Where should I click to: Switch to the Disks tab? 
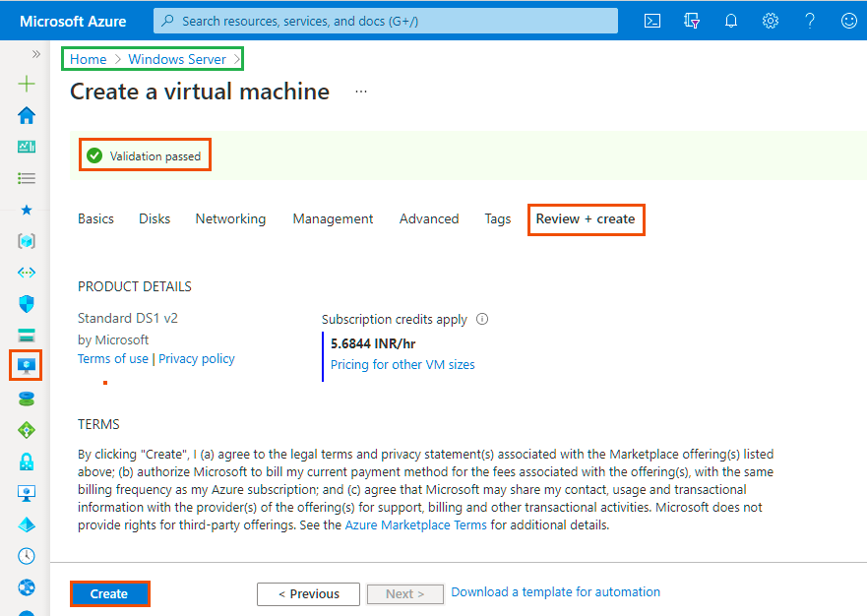pyautogui.click(x=155, y=219)
